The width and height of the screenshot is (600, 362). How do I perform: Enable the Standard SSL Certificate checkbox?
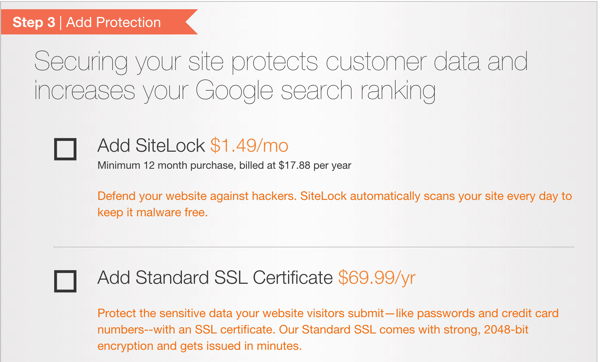[65, 281]
